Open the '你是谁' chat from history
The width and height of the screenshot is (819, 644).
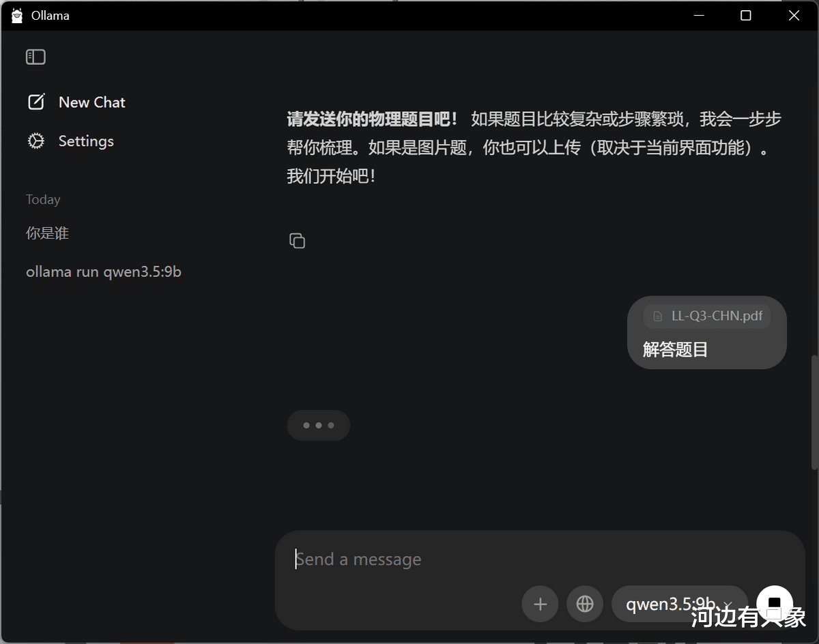(48, 233)
